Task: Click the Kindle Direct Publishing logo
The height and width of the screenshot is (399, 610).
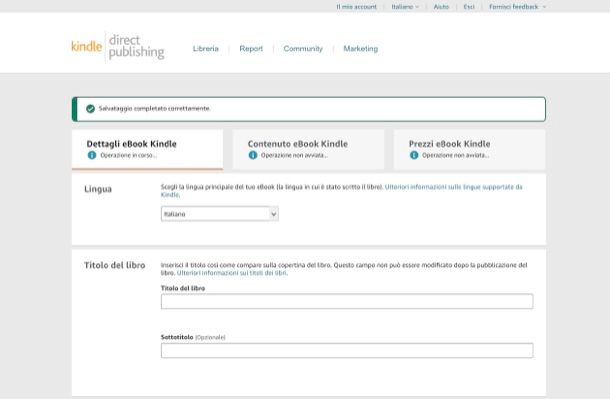Action: tap(117, 47)
